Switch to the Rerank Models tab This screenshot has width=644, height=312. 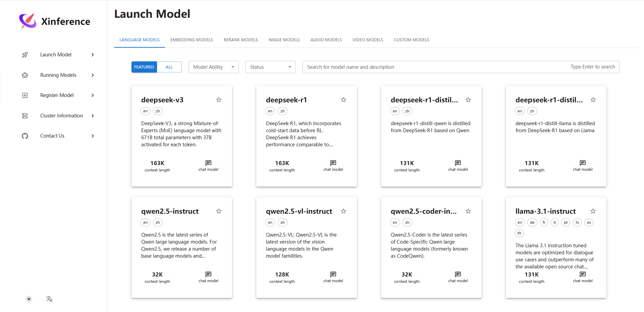click(x=241, y=40)
